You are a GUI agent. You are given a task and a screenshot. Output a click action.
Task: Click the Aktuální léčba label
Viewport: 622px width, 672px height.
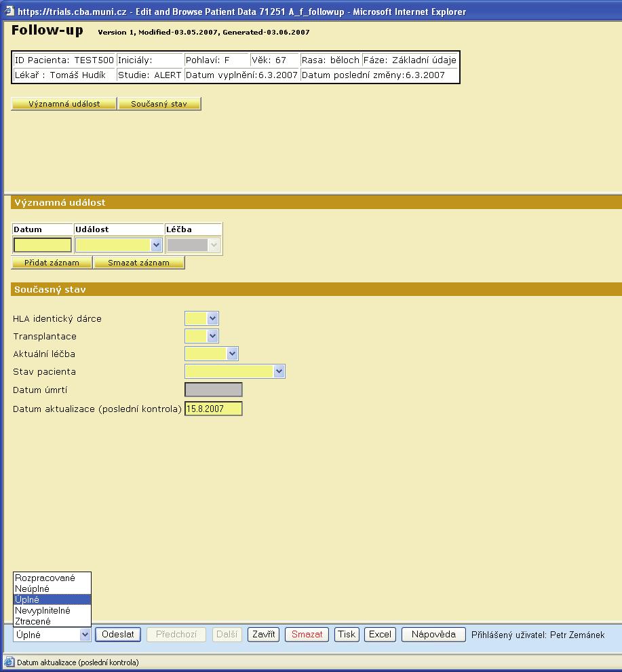44,354
